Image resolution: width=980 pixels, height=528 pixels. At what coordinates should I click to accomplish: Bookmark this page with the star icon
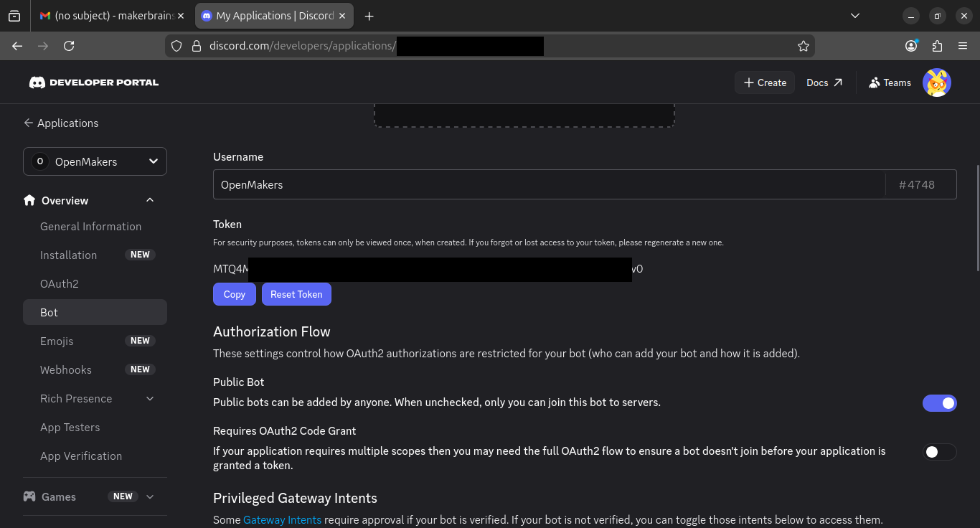pyautogui.click(x=804, y=45)
